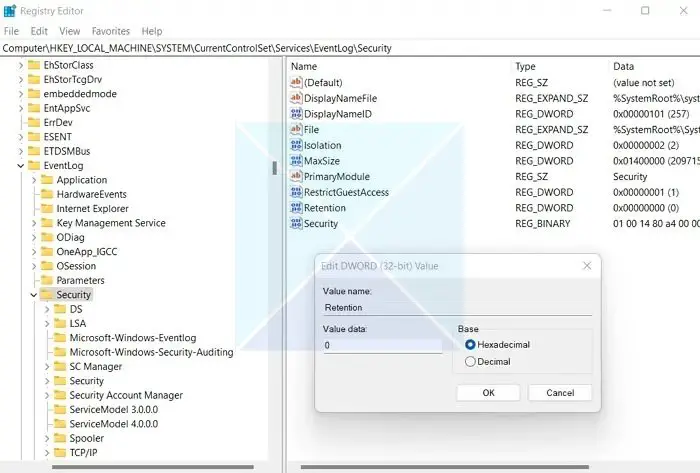Click the Isolation DWORD value icon

(296, 145)
